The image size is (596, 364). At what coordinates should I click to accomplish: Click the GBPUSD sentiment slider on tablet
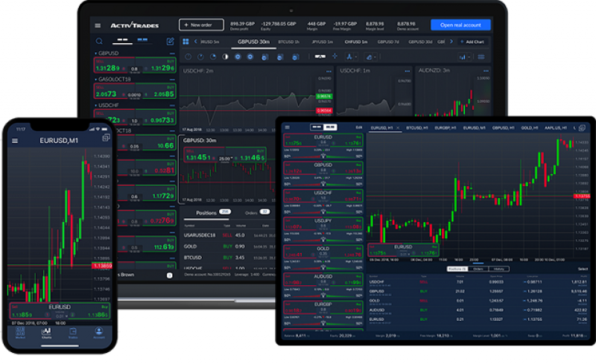pyautogui.click(x=323, y=184)
